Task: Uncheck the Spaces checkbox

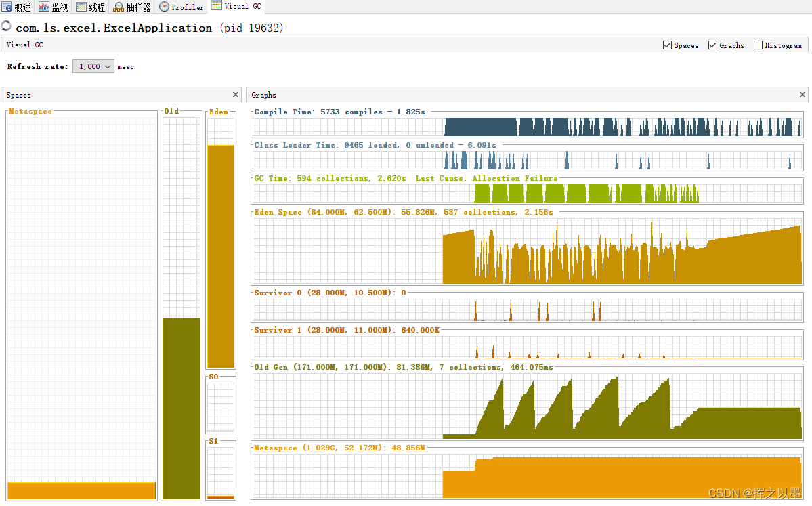Action: 668,45
